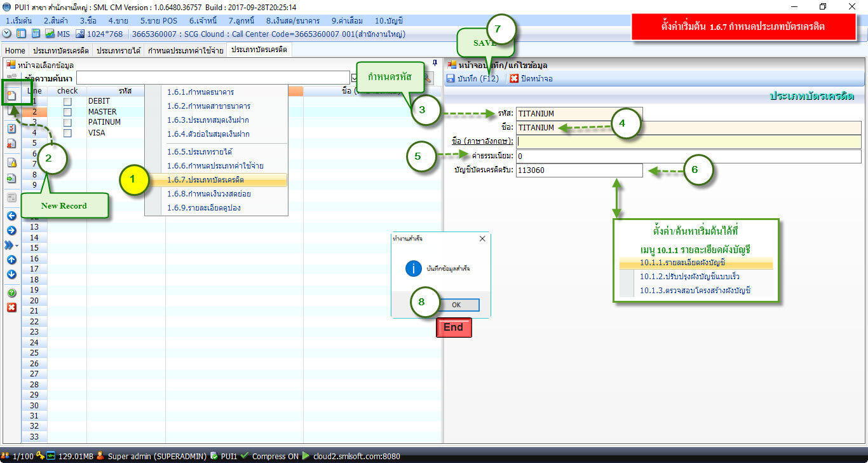Open the 2.สินค้า menu
The image size is (868, 463).
coord(57,21)
